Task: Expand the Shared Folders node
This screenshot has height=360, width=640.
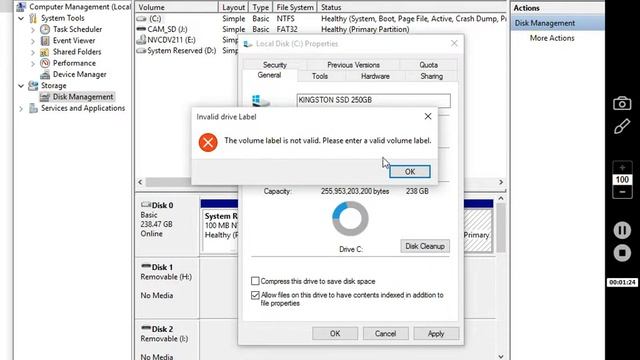Action: [33, 52]
